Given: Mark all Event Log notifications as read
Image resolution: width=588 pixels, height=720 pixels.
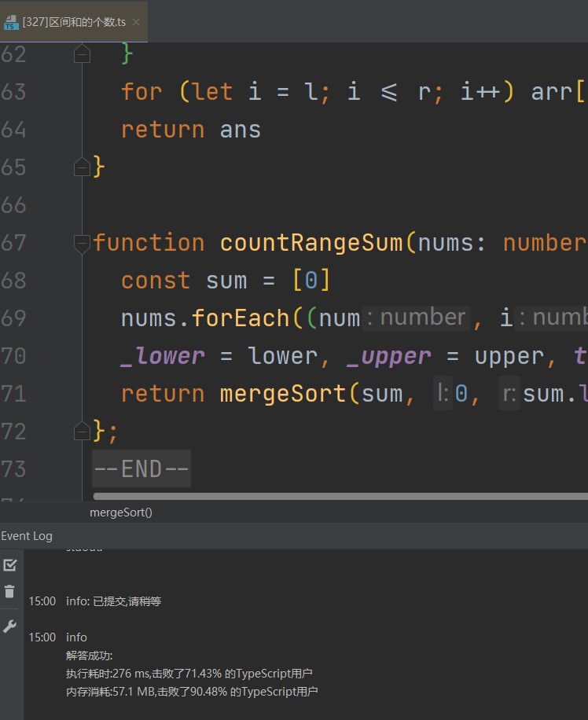Looking at the screenshot, I should click(9, 565).
